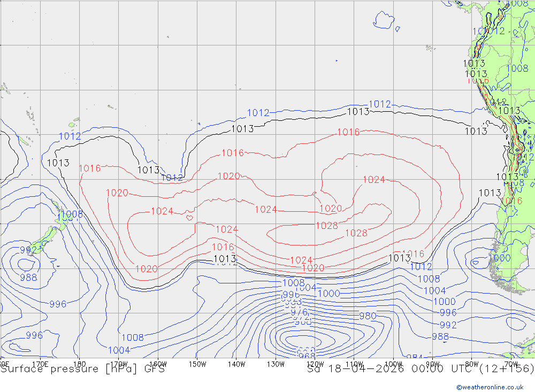
Task: Click the red 1028 label left of the other 1028
Action: (x=327, y=226)
